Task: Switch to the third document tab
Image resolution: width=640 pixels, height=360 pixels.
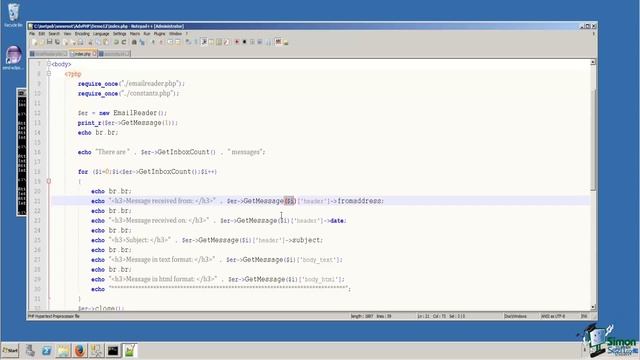Action: [114, 53]
